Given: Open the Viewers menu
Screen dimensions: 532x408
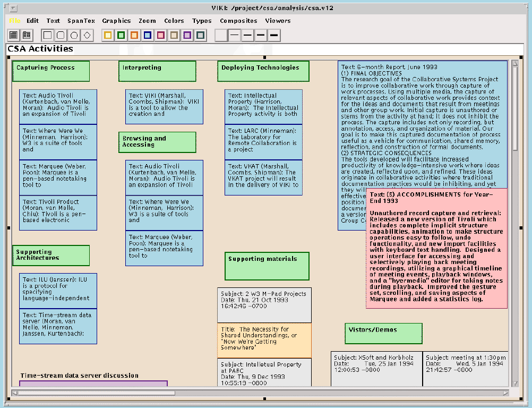Looking at the screenshot, I should click(278, 21).
